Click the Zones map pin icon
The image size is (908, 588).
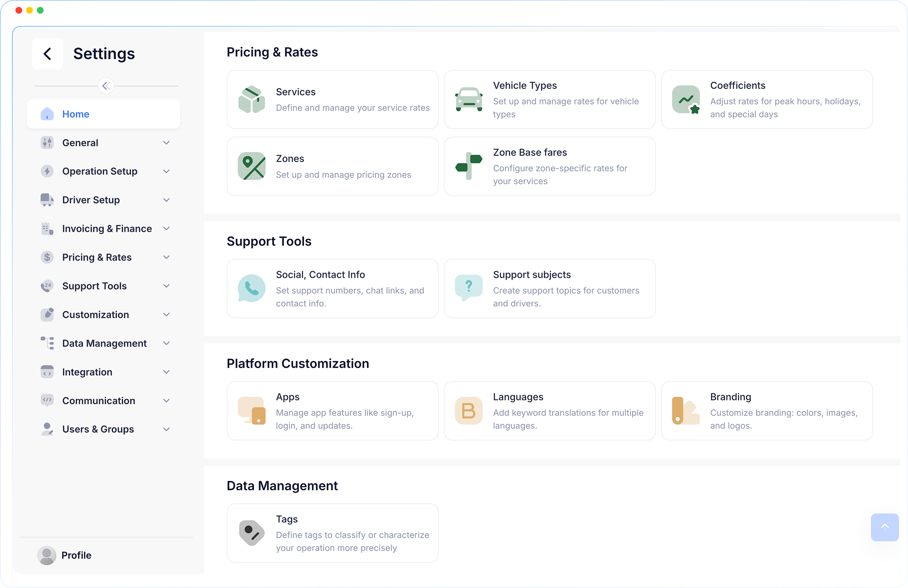(x=252, y=166)
